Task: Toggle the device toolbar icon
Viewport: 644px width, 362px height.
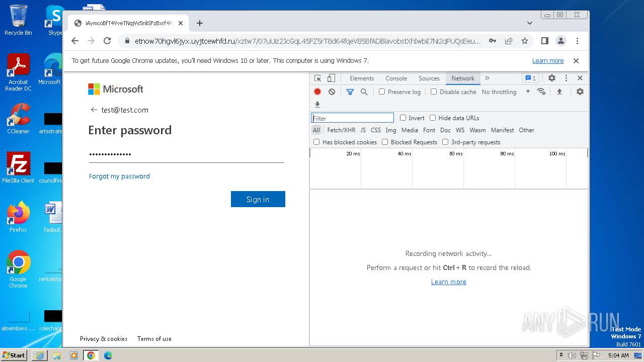Action: 331,78
